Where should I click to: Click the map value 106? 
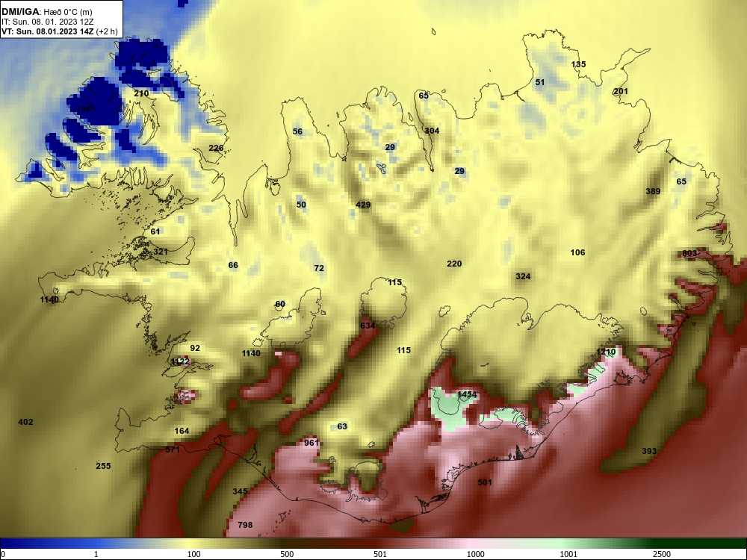[x=577, y=252]
